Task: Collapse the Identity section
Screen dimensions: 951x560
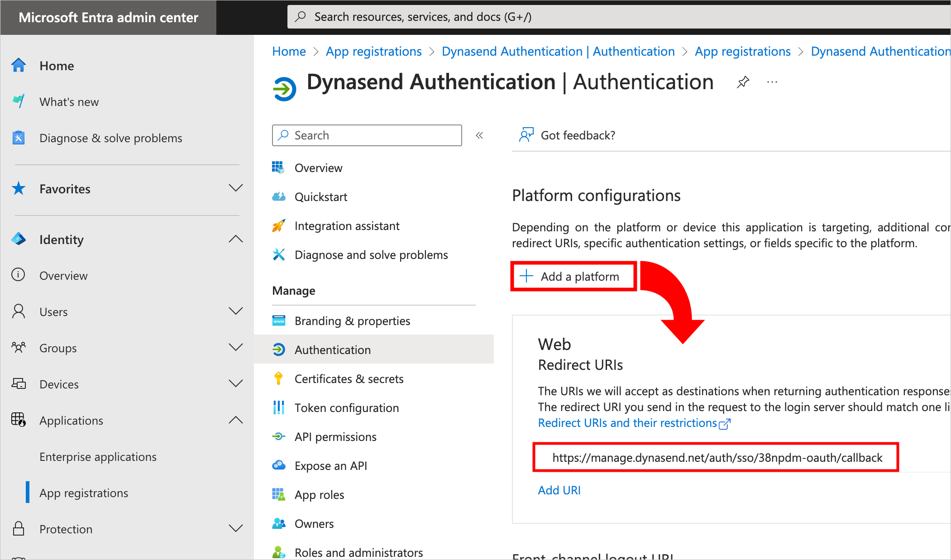Action: 236,239
